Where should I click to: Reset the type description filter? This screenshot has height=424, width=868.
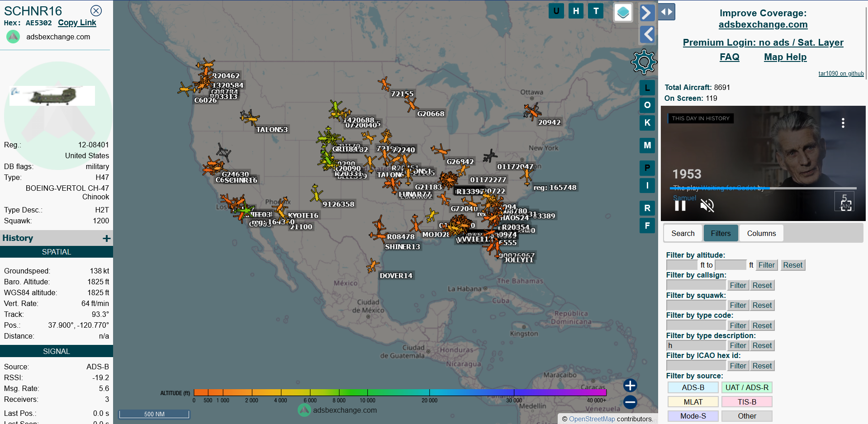(762, 345)
